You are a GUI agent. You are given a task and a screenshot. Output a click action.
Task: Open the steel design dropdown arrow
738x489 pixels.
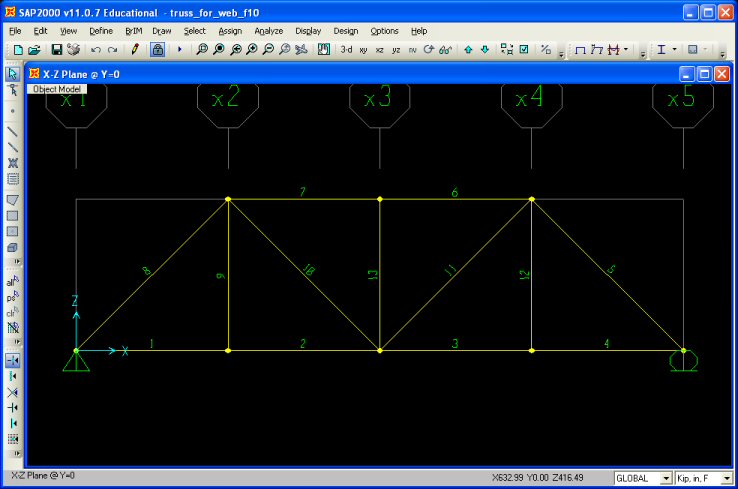coord(674,49)
